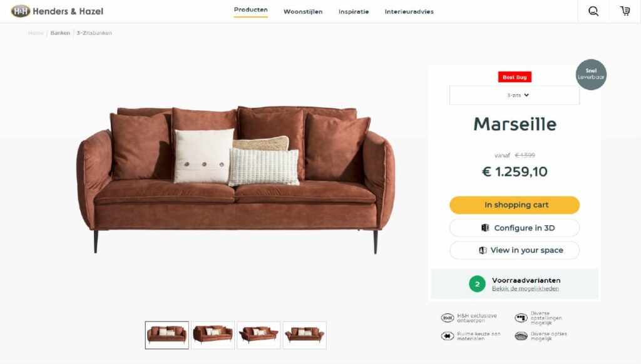The height and width of the screenshot is (364, 641).
Task: Select the second sofa thumbnail
Action: coord(213,335)
